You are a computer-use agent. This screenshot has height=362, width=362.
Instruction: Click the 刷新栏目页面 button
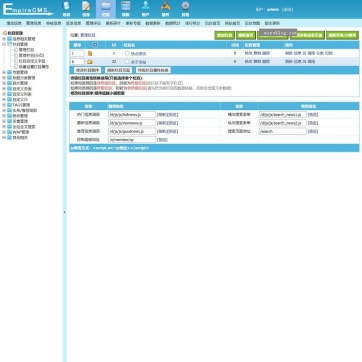(x=118, y=70)
